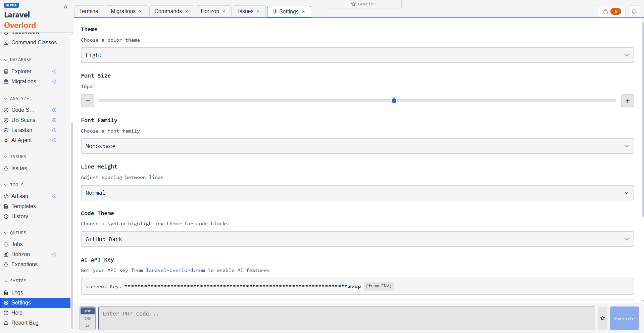The width and height of the screenshot is (644, 333).
Task: Click the notification bell icon
Action: (x=634, y=11)
